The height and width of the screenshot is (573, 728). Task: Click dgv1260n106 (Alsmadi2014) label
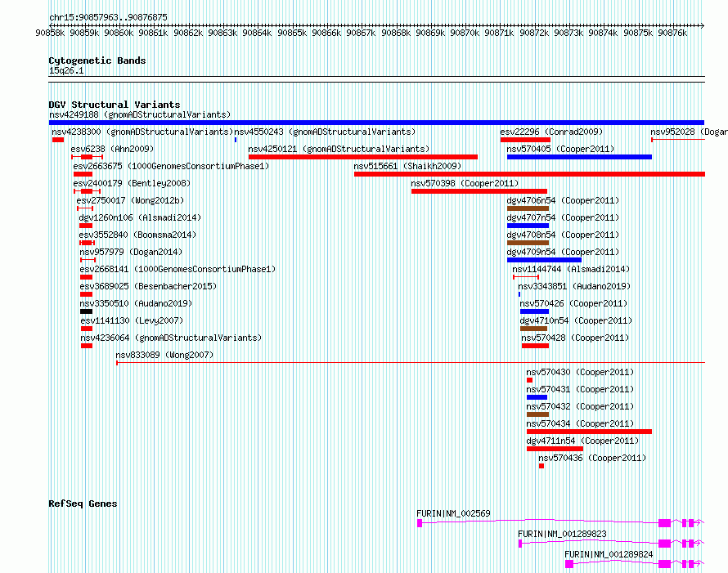point(140,217)
